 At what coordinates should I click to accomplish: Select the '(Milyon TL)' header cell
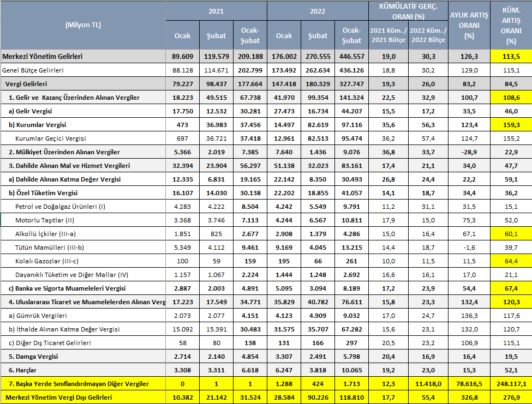[83, 25]
